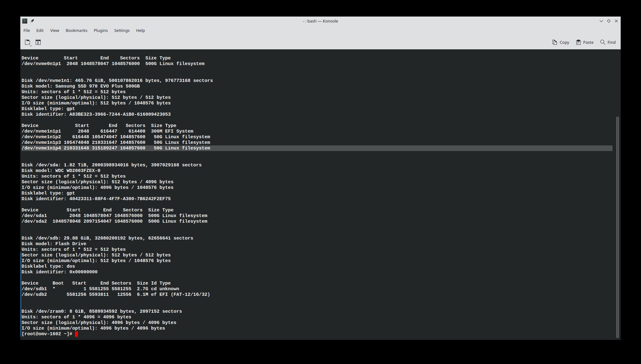Toggle the pin window icon in title bar

click(x=32, y=21)
